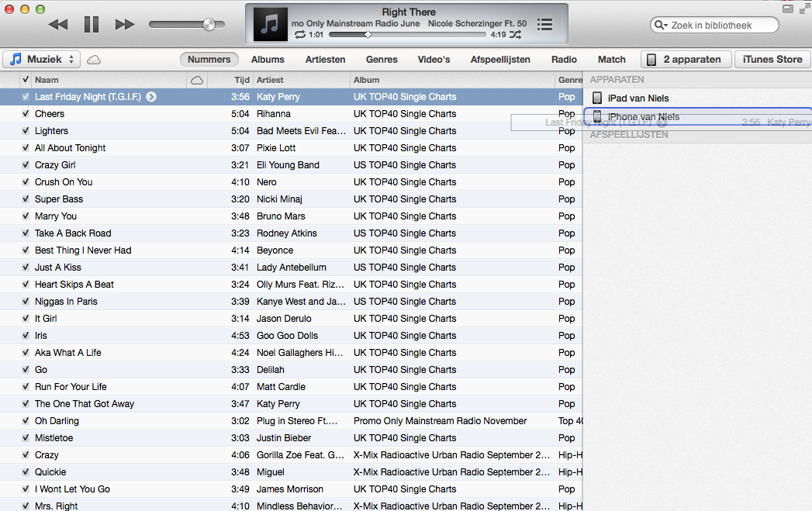The width and height of the screenshot is (812, 511).
Task: Toggle the check-all column header checkbox
Action: (x=26, y=80)
